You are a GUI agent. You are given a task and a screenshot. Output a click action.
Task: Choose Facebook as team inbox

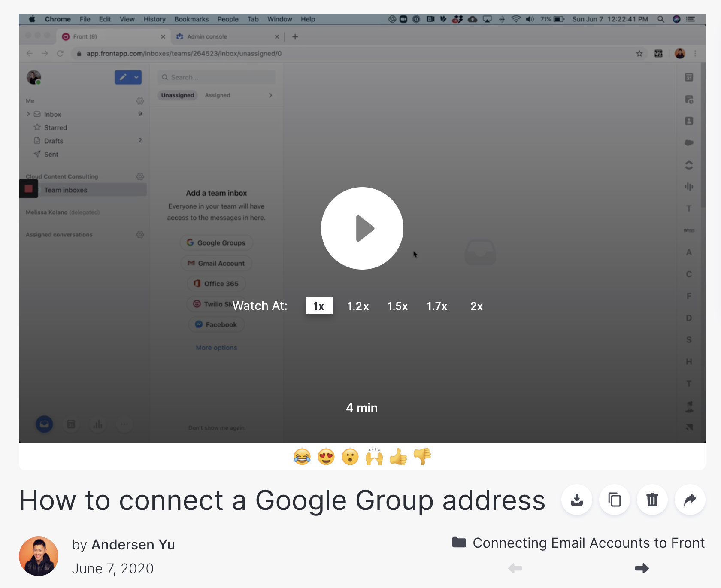[x=216, y=324]
